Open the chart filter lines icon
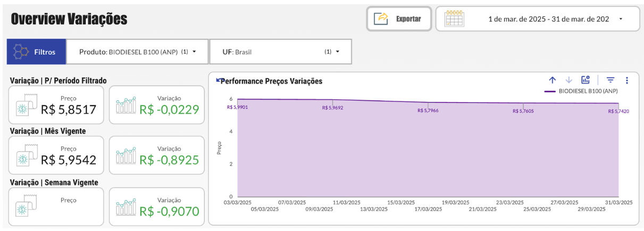Viewport: 644px width, 231px height. point(610,80)
